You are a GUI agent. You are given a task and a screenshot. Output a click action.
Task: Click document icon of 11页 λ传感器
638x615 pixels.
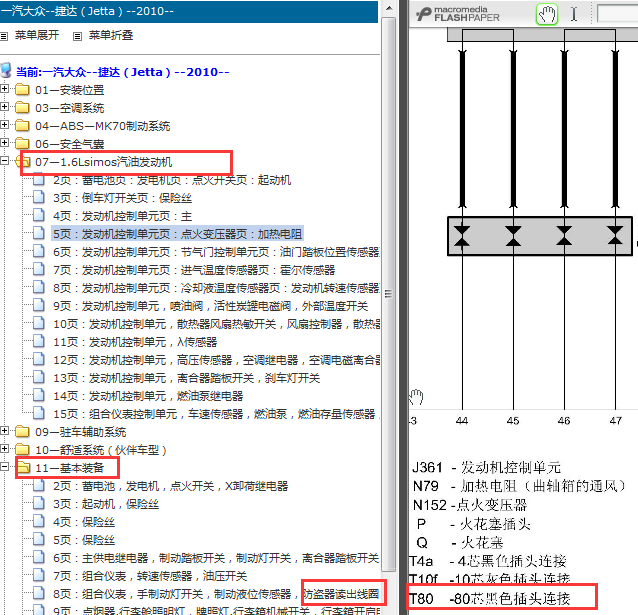tap(39, 340)
